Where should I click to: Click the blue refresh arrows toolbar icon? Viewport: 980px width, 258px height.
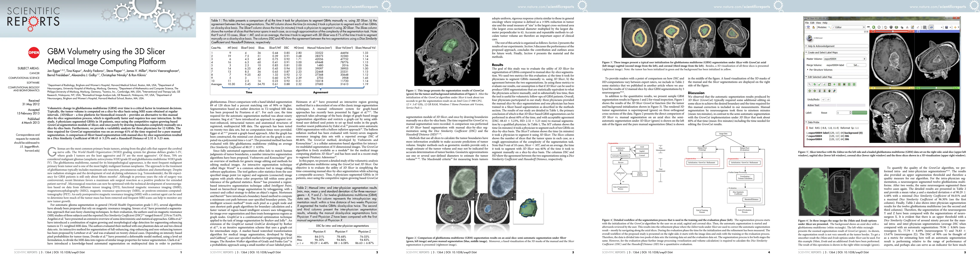[x=931, y=28]
